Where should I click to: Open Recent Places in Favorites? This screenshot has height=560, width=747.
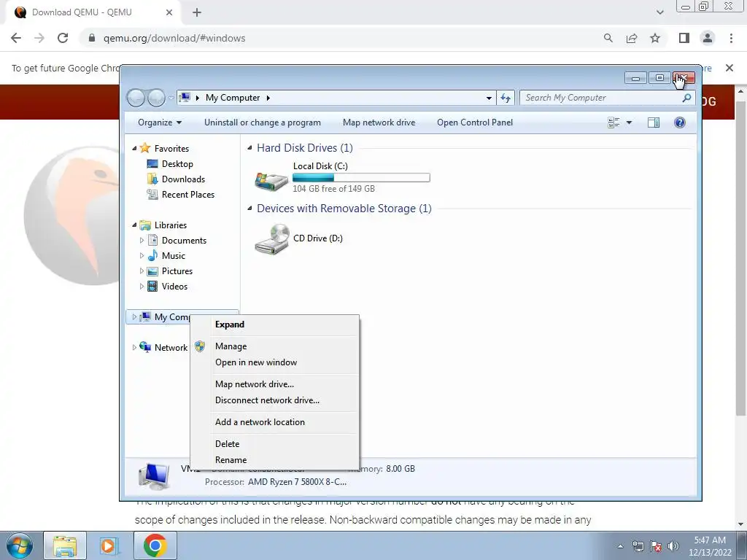[x=187, y=194]
